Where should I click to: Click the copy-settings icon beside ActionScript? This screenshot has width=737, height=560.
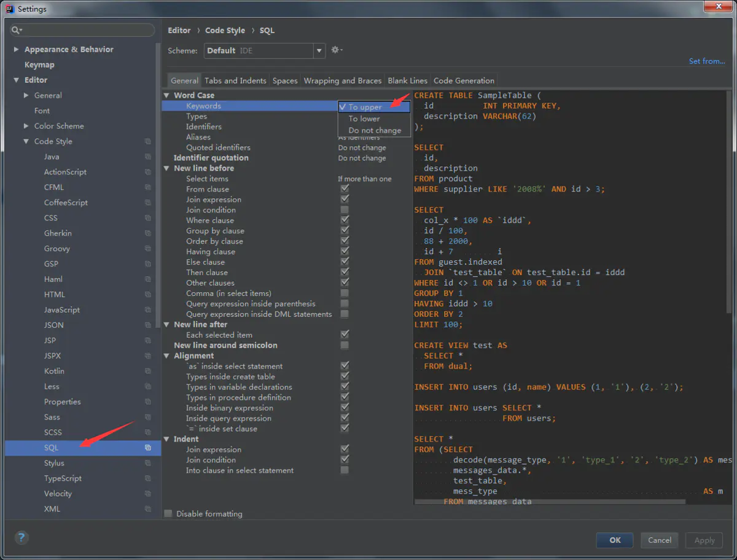(x=147, y=172)
